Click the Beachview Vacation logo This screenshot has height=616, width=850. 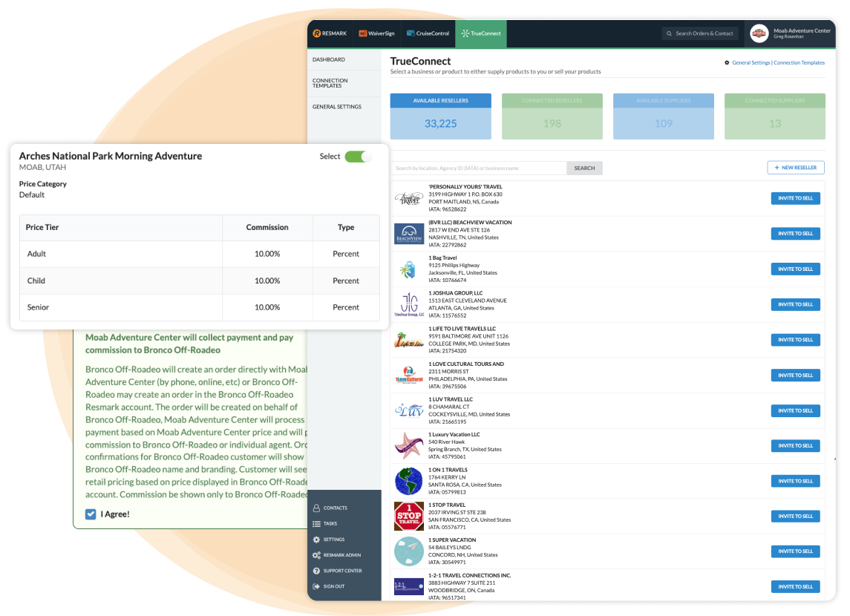(409, 234)
